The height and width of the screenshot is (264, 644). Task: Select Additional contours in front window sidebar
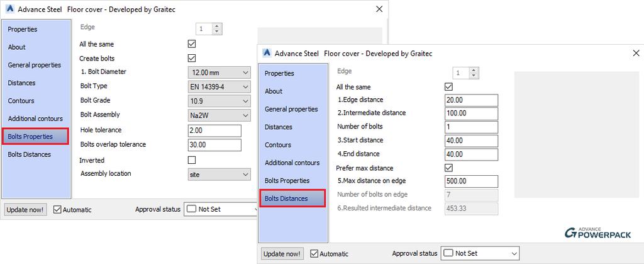292,163
